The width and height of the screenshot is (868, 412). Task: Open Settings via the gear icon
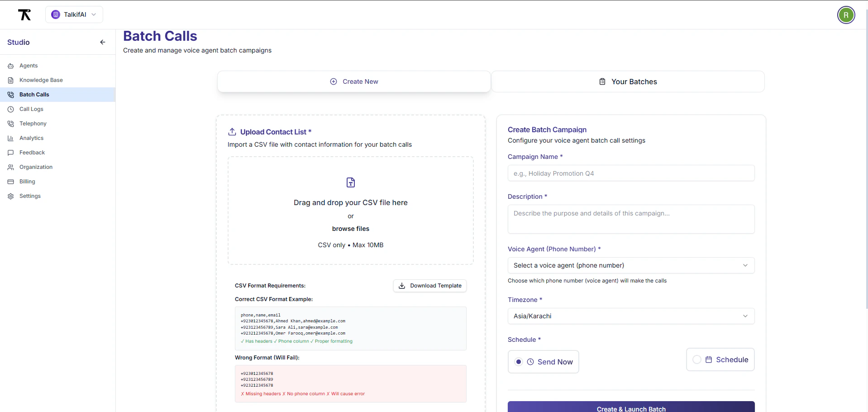point(10,196)
